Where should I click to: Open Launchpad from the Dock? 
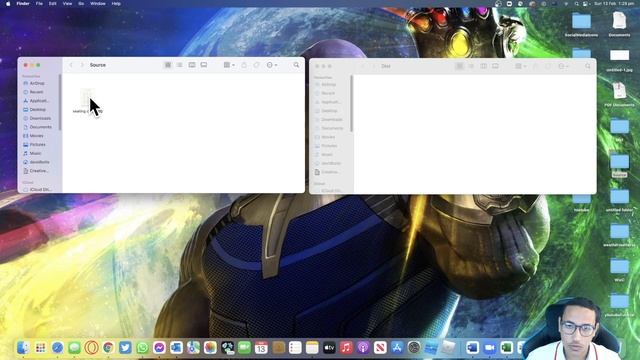(x=40, y=347)
